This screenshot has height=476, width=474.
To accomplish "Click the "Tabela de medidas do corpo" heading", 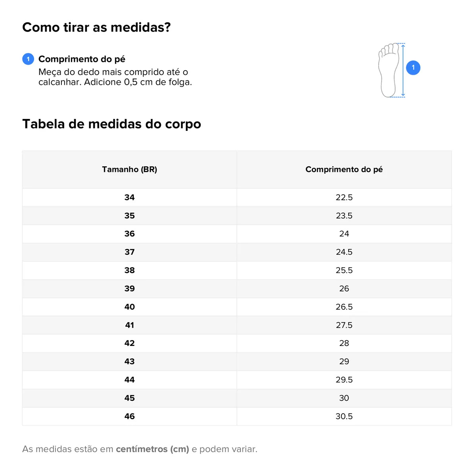I will (x=111, y=124).
